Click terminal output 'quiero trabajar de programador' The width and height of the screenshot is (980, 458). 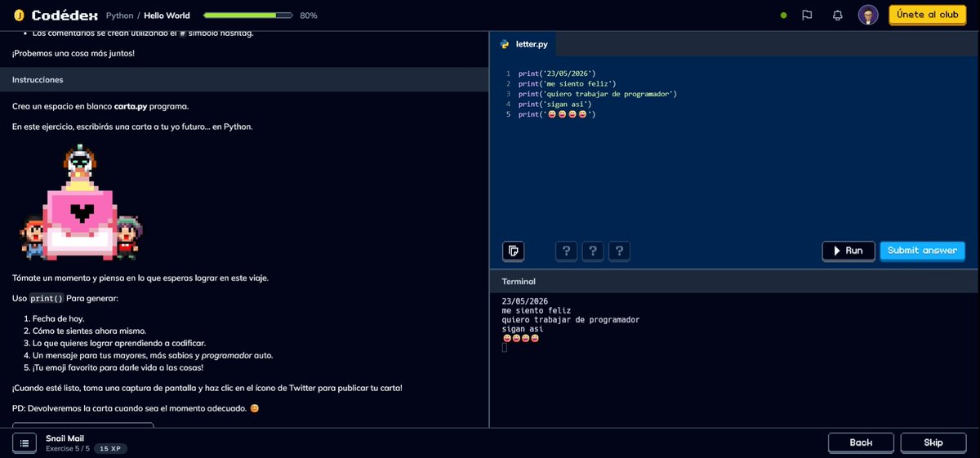(x=571, y=320)
